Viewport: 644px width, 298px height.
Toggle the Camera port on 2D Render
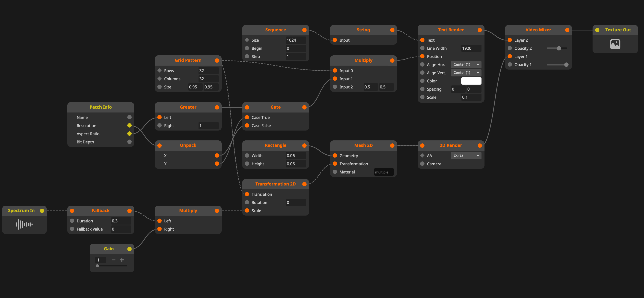click(422, 164)
